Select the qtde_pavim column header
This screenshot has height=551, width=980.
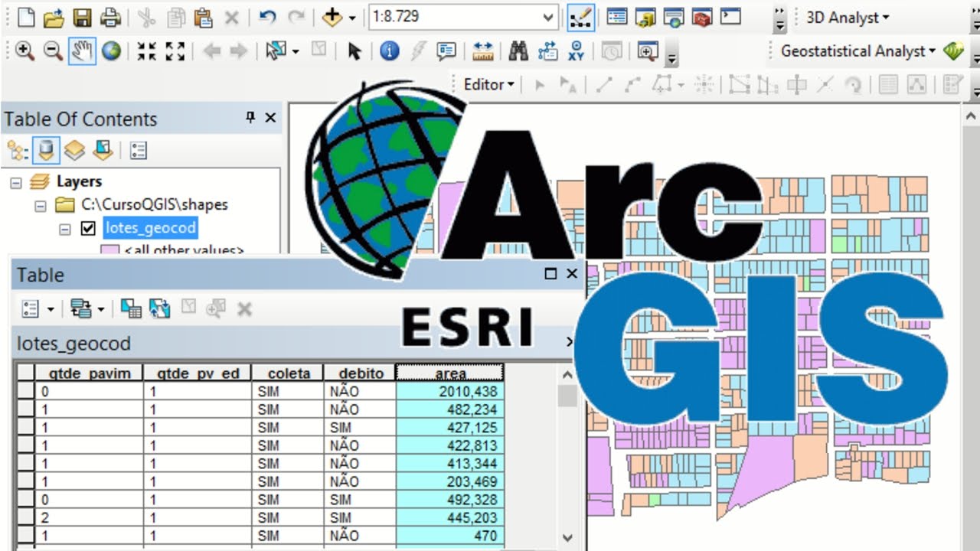[x=89, y=373]
